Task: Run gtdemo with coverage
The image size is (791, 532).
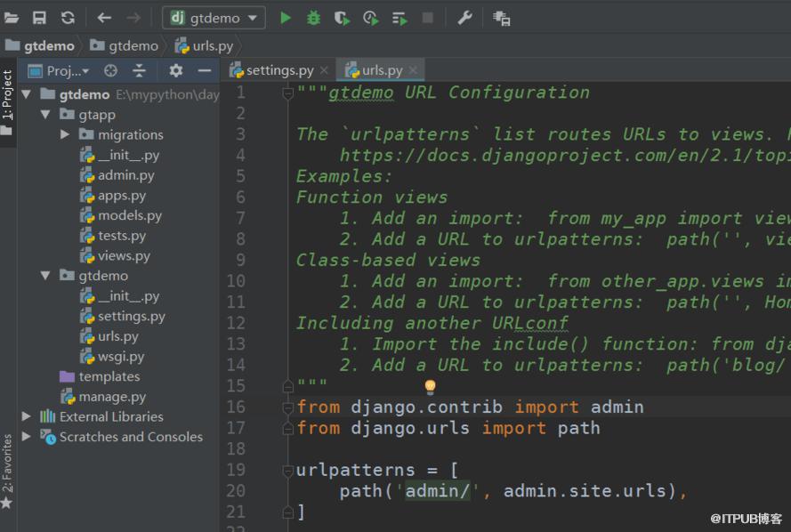Action: (342, 19)
